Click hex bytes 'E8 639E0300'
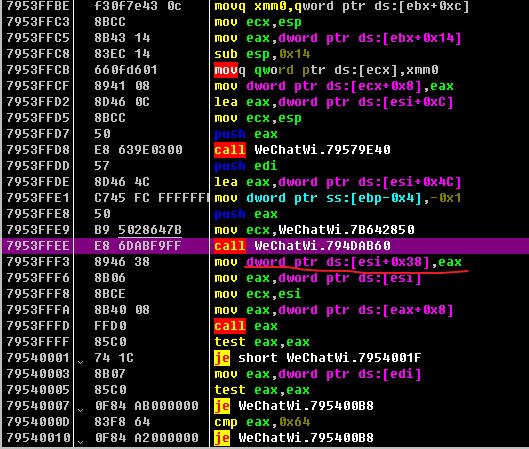The width and height of the screenshot is (529, 449). [138, 150]
